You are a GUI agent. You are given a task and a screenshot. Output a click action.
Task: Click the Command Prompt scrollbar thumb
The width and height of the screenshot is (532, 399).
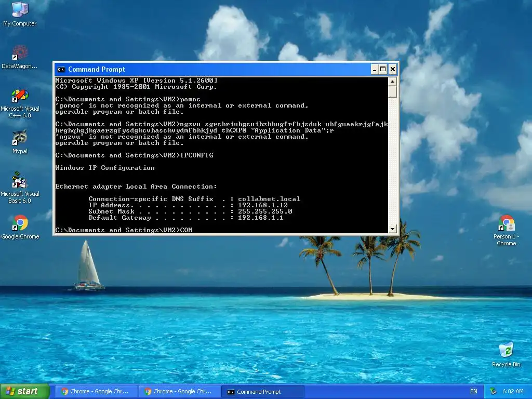click(392, 91)
